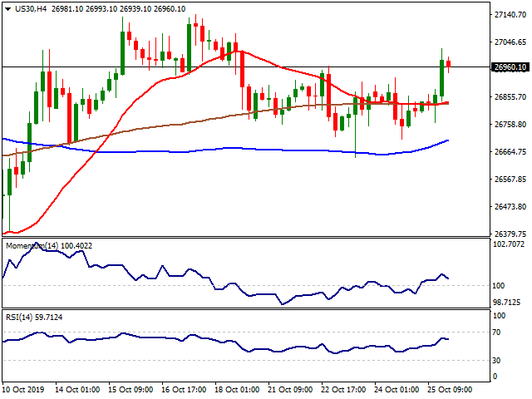Click the 102.7072 momentum scale value

pos(508,244)
